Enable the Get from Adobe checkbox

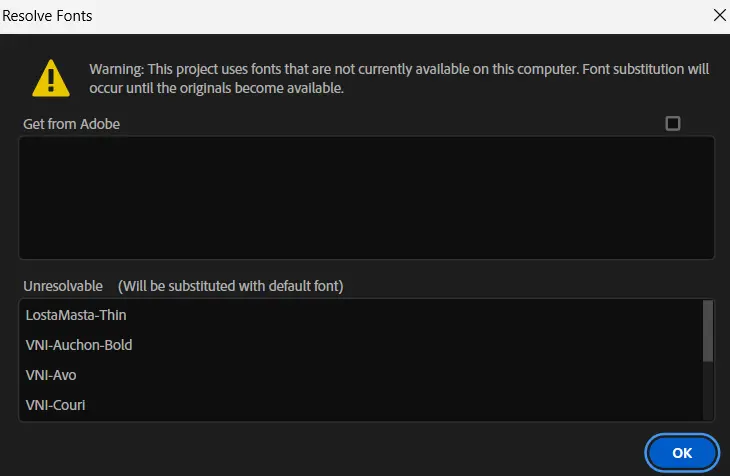point(673,123)
